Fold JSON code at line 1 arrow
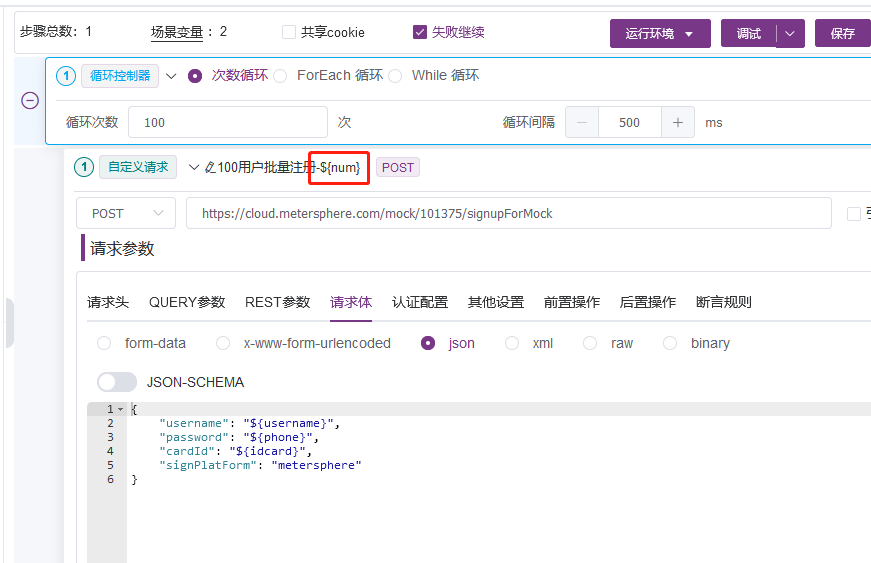Screen dimensions: 871x563 [x=121, y=409]
